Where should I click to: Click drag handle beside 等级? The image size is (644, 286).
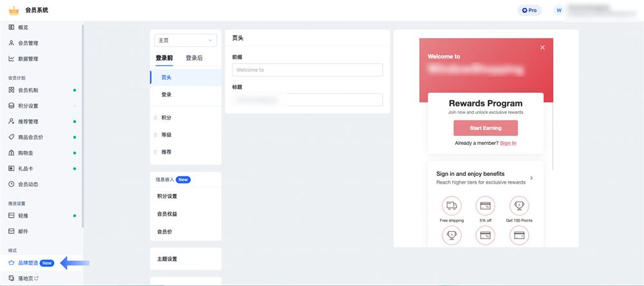pyautogui.click(x=155, y=135)
